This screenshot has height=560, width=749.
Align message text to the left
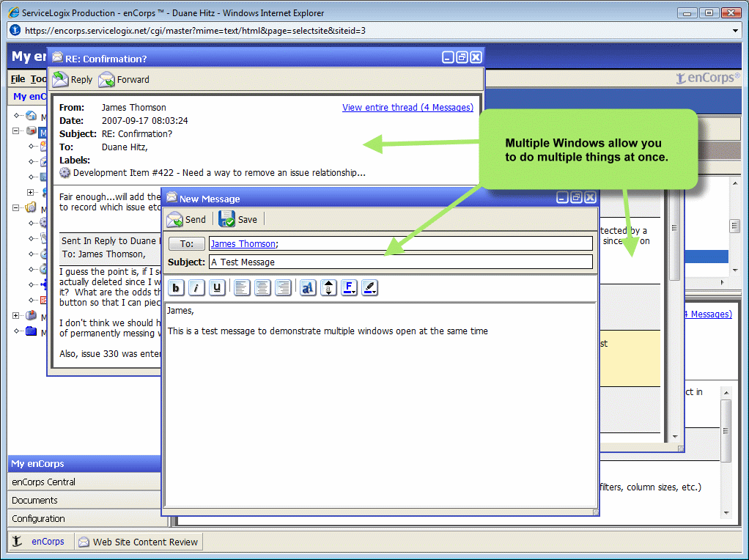[x=242, y=287]
